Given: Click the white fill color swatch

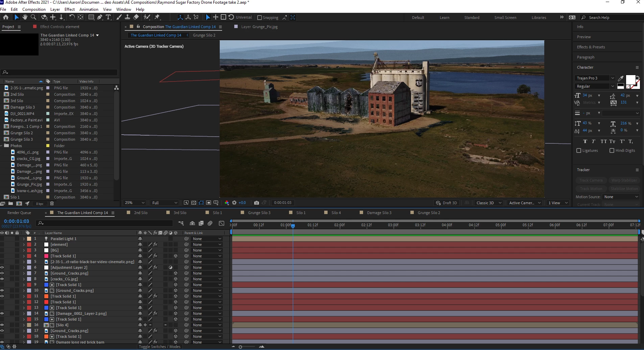Looking at the screenshot, I should tap(630, 80).
